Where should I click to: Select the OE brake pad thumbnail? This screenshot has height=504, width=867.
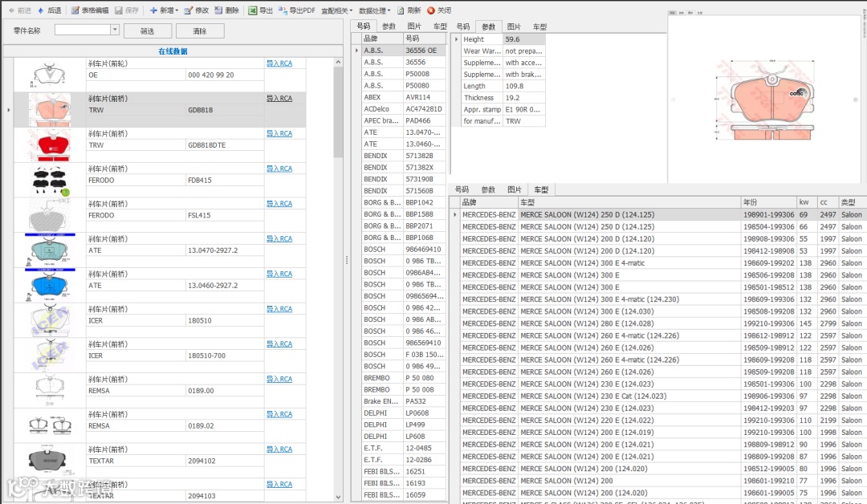pyautogui.click(x=50, y=75)
